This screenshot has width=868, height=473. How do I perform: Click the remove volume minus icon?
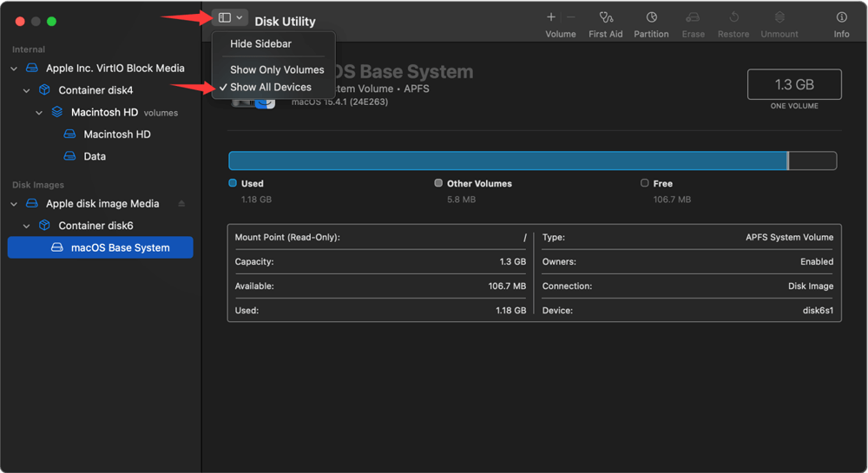coord(571,17)
